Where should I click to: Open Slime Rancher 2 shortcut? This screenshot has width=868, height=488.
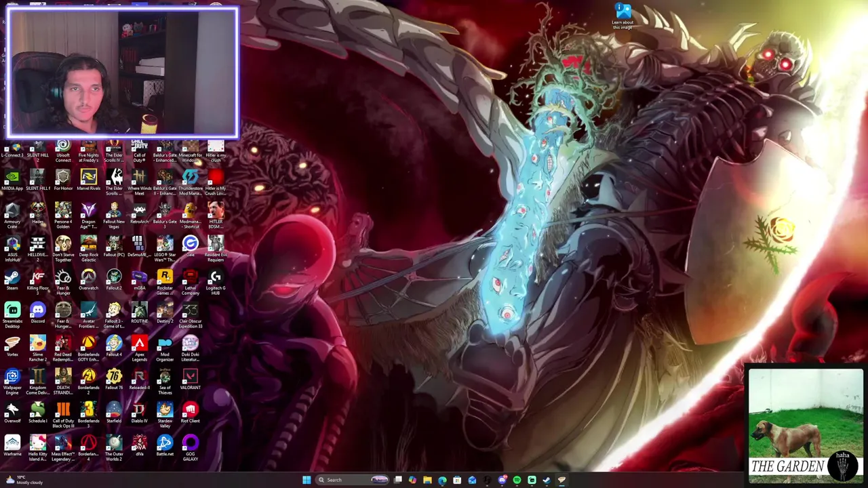pyautogui.click(x=37, y=349)
